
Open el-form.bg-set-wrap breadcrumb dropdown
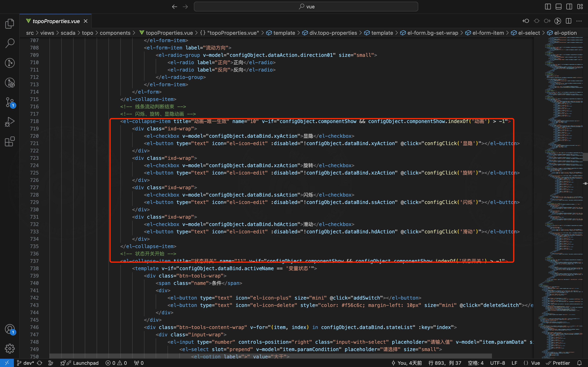[429, 33]
